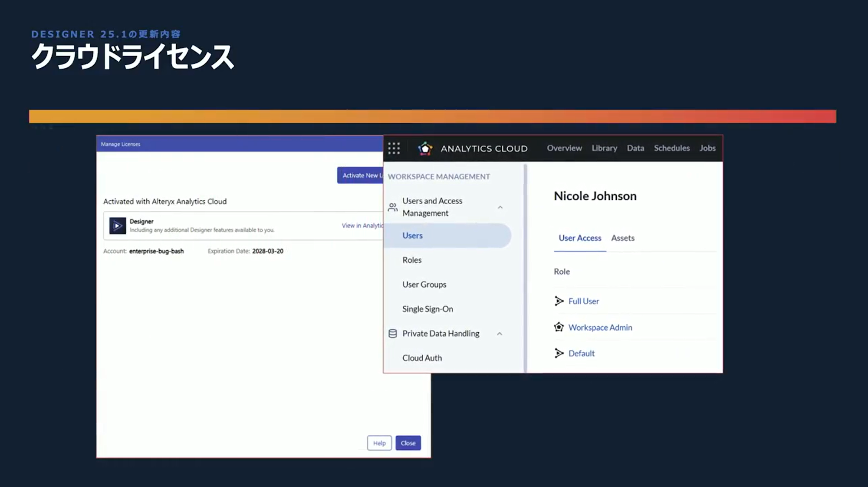Click the Workspace Admin role icon
The width and height of the screenshot is (868, 487).
click(x=559, y=327)
